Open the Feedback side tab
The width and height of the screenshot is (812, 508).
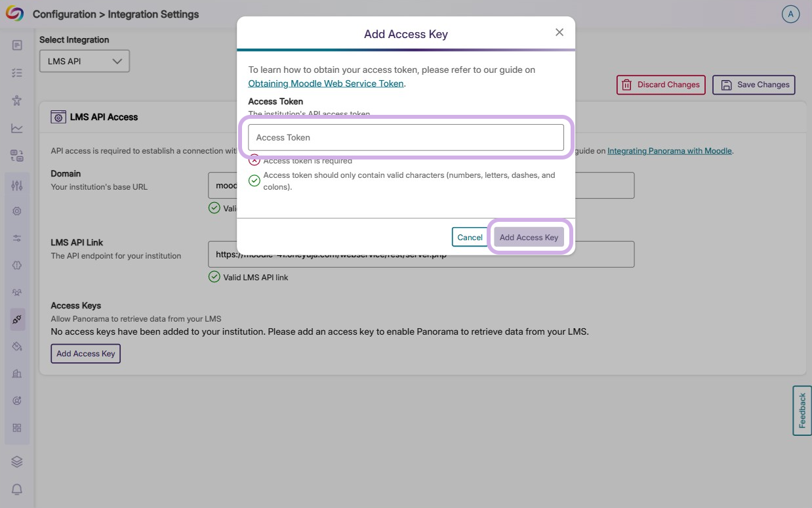[x=802, y=410]
